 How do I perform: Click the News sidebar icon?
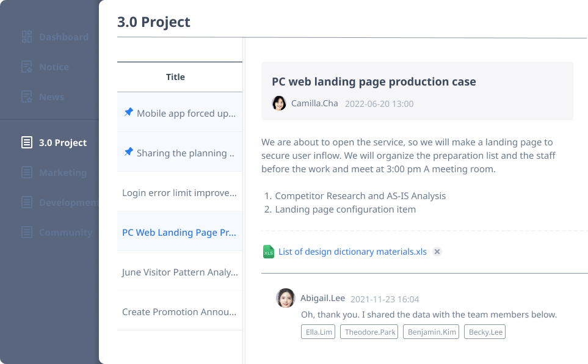click(27, 97)
